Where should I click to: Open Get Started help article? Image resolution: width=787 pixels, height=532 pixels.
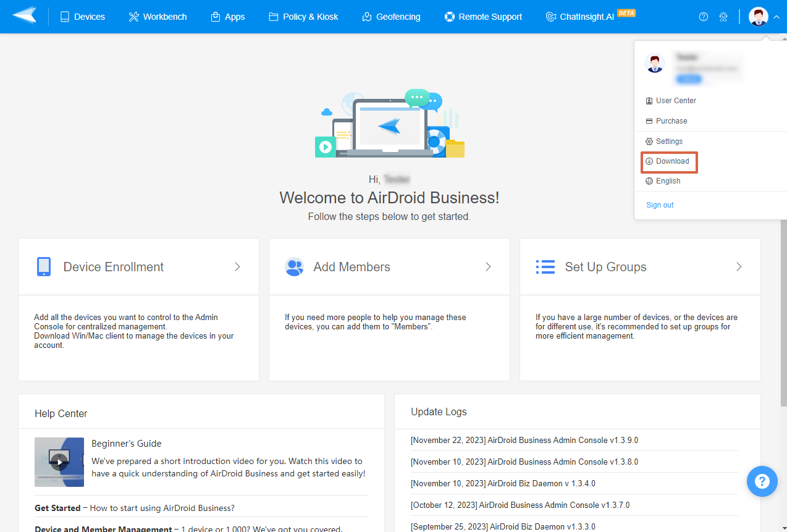[x=135, y=508]
